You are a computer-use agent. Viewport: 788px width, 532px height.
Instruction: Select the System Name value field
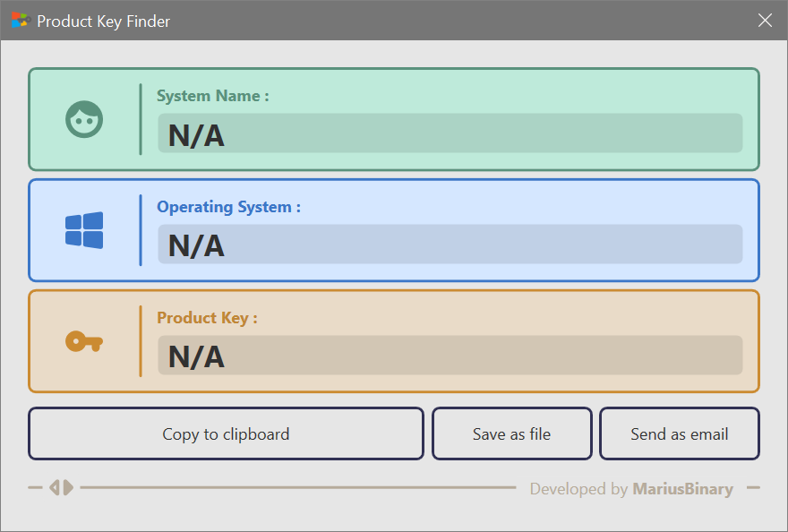pyautogui.click(x=450, y=133)
